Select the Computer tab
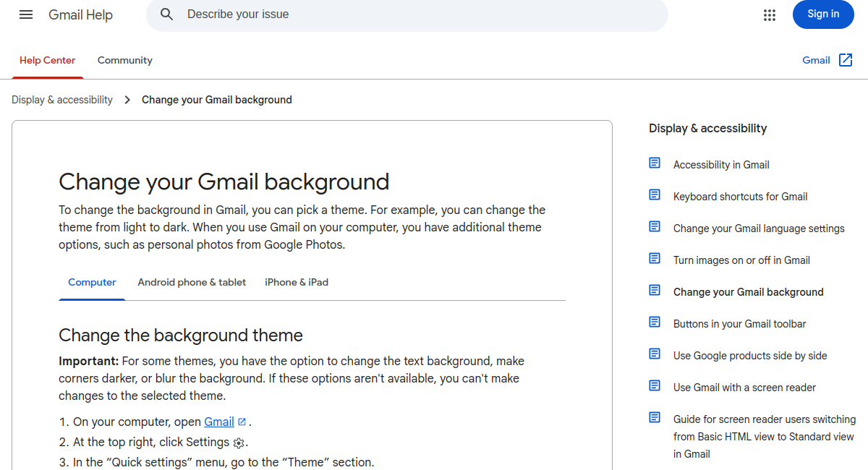This screenshot has width=868, height=470. point(92,283)
